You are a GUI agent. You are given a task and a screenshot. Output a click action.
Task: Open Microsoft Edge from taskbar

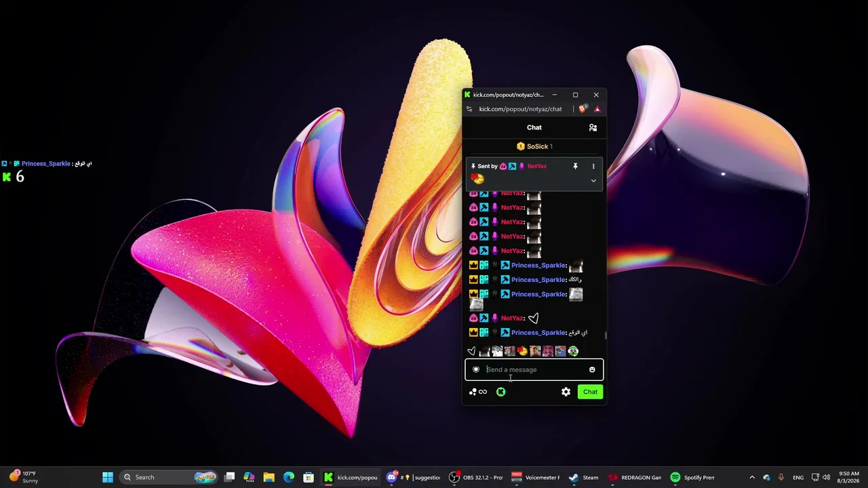289,477
